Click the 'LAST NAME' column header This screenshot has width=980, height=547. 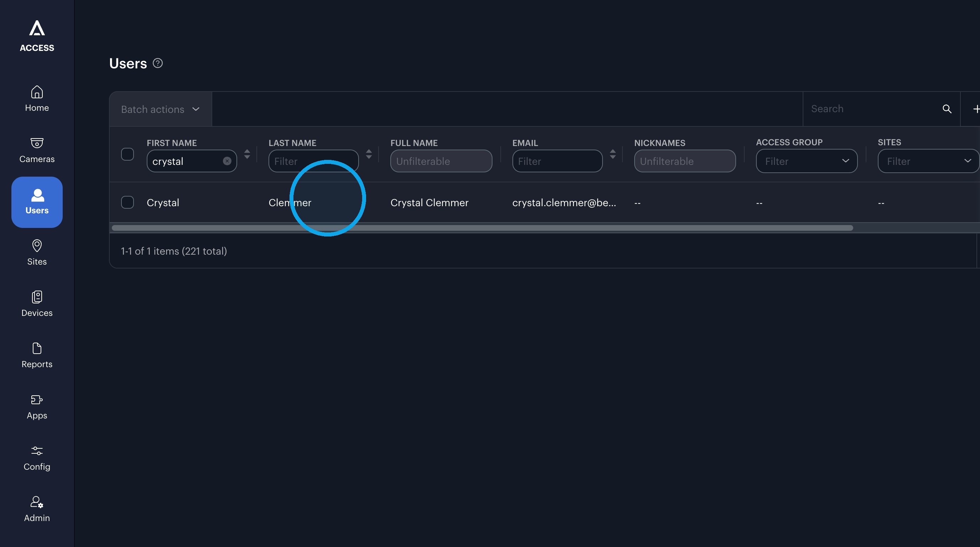pyautogui.click(x=292, y=143)
